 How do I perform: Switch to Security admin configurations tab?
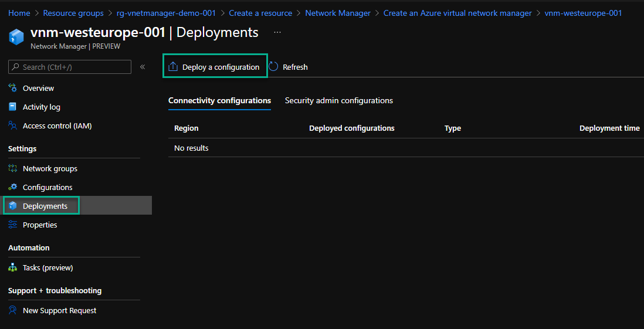tap(339, 101)
